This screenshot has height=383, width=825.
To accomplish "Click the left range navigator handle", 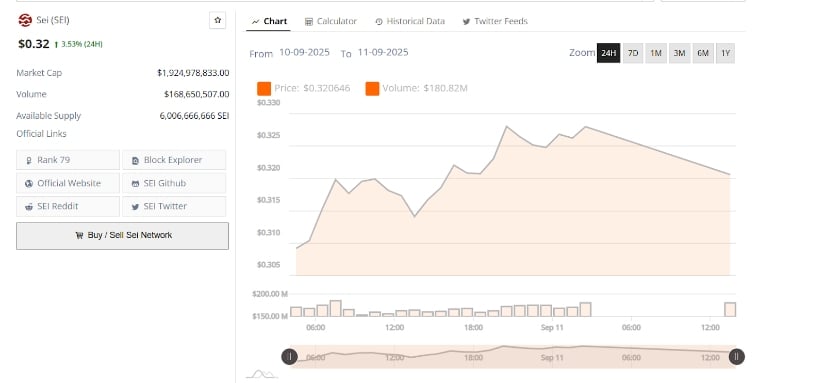I will click(289, 357).
